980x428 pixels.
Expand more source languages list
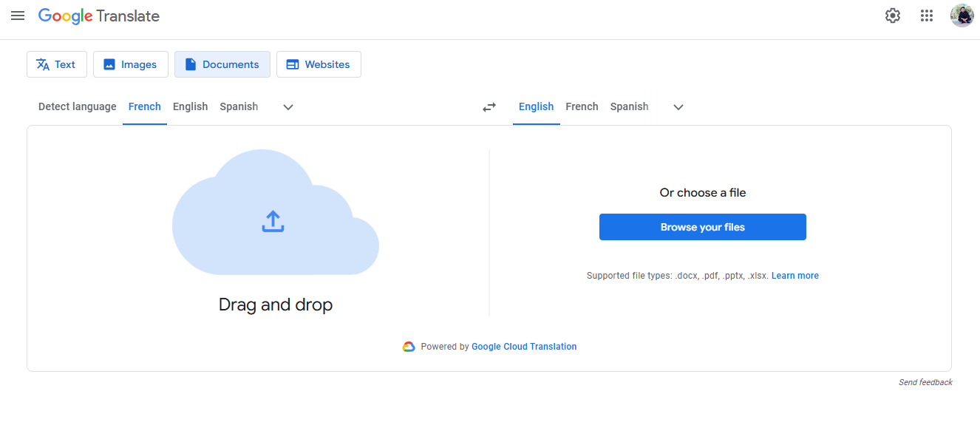click(287, 107)
